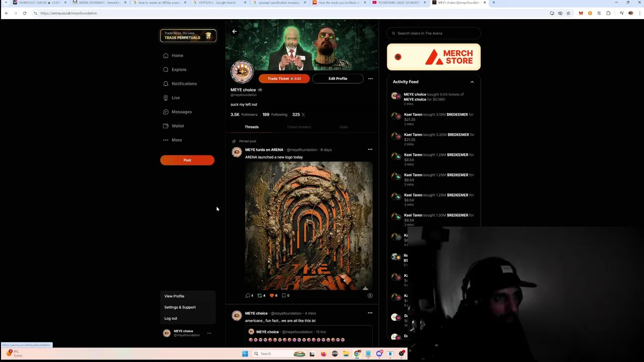Switch to the Threads tab
This screenshot has height=362, width=644.
point(252,127)
